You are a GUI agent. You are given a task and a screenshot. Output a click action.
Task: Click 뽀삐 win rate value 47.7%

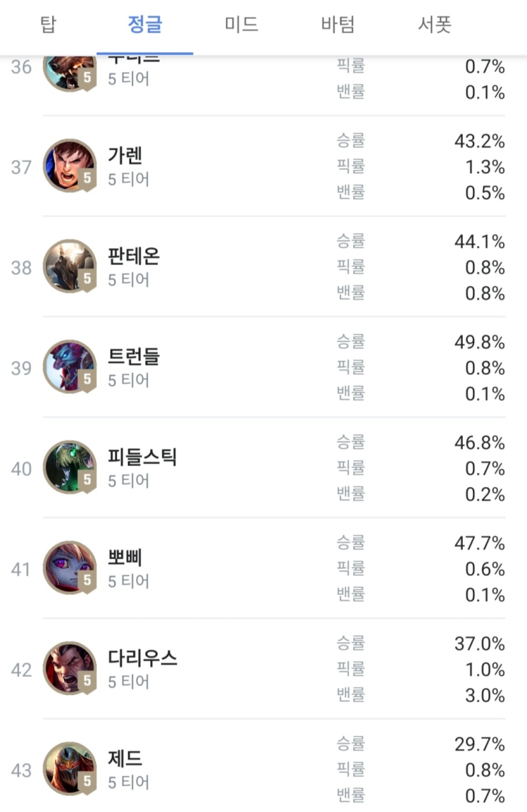480,543
